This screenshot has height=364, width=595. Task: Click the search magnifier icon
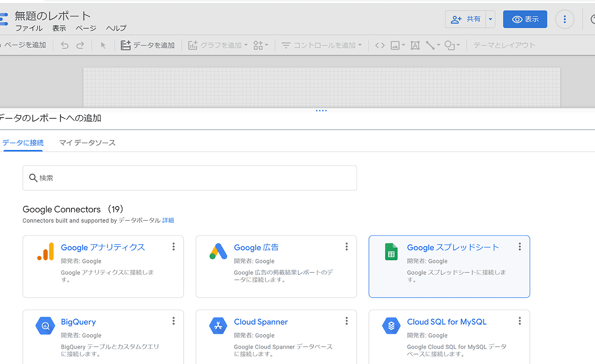click(33, 178)
